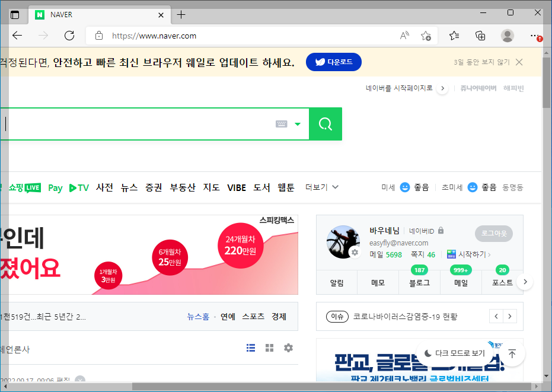Screen dimensions: 552x392
Task: Close the NAVER tab
Action: click(161, 15)
